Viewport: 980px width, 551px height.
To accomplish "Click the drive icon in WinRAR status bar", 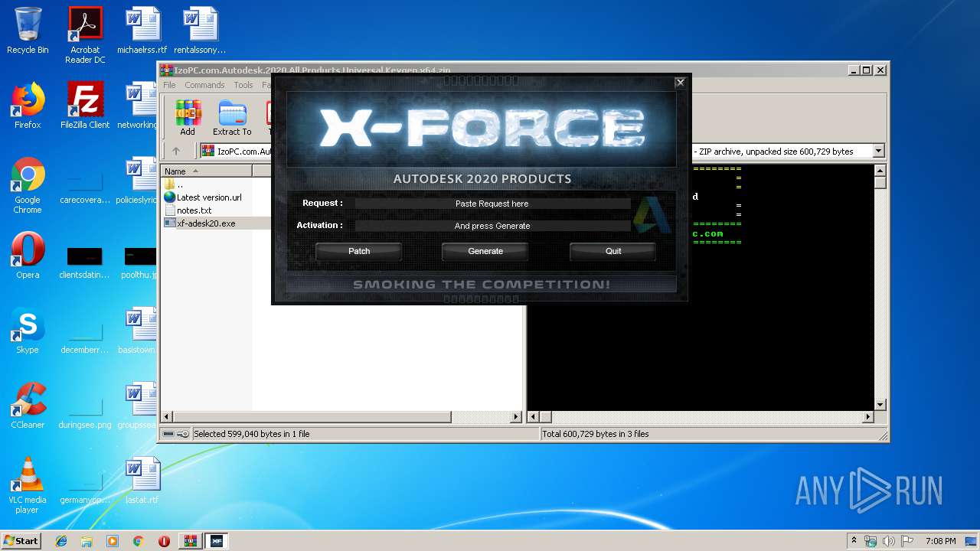I will (168, 434).
